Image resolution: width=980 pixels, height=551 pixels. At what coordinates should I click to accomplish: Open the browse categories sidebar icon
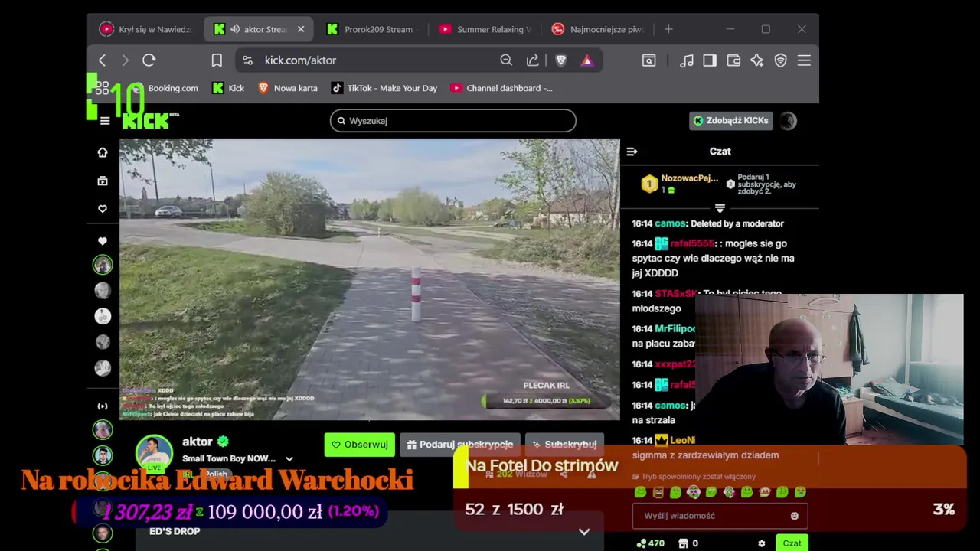pyautogui.click(x=103, y=181)
